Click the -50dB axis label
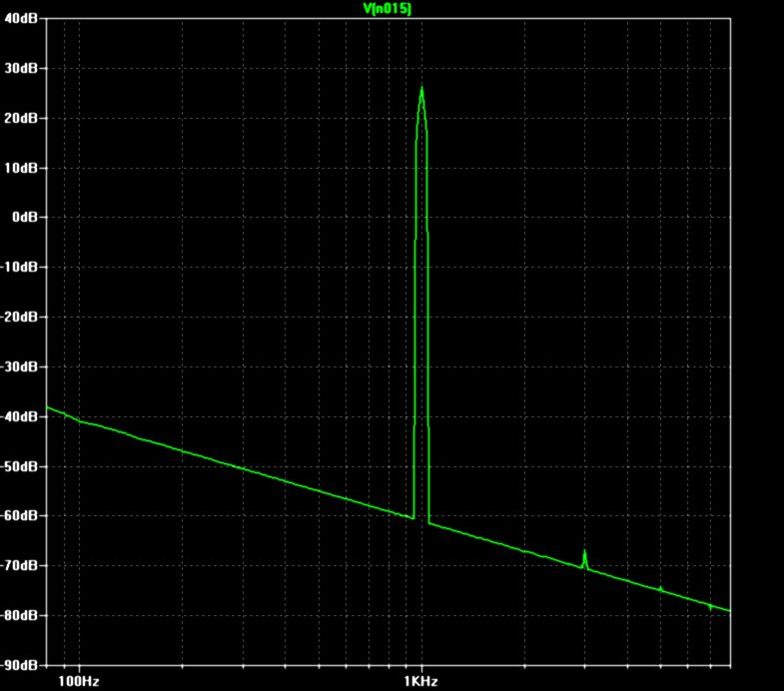The image size is (784, 691). 19,466
